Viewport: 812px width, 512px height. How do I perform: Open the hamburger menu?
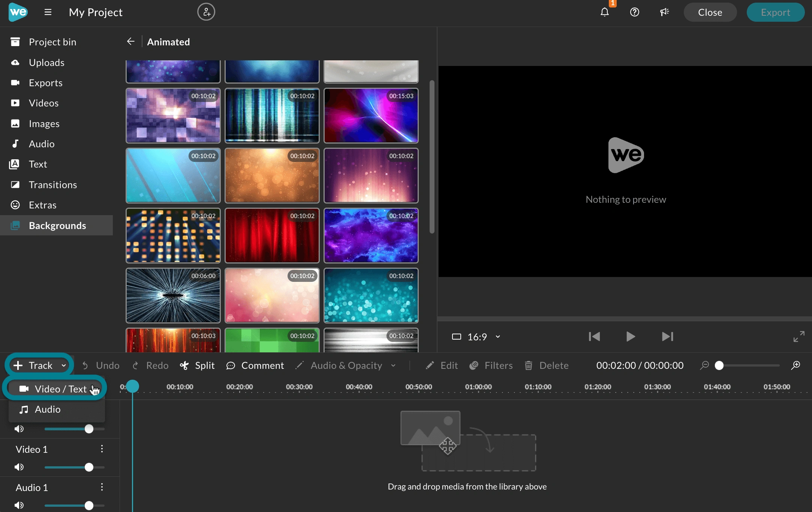(x=48, y=12)
